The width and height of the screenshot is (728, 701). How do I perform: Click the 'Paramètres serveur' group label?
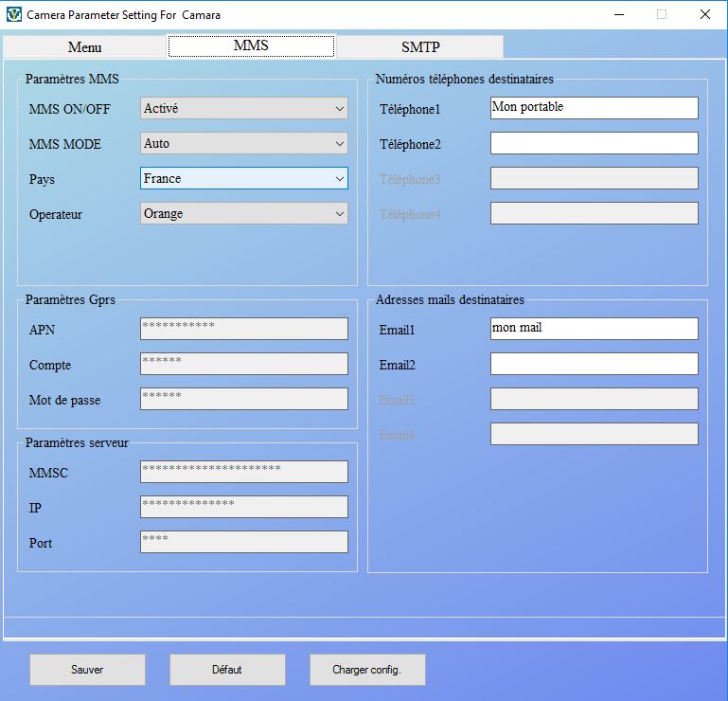[x=77, y=442]
